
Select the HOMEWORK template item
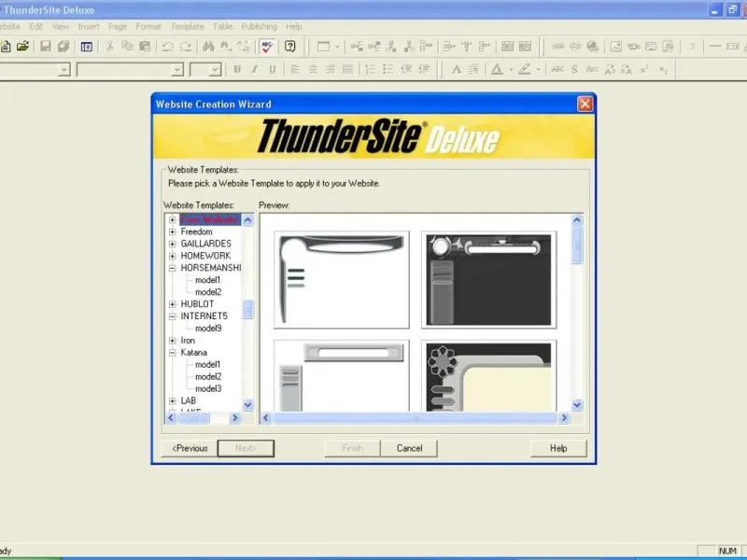(x=205, y=256)
